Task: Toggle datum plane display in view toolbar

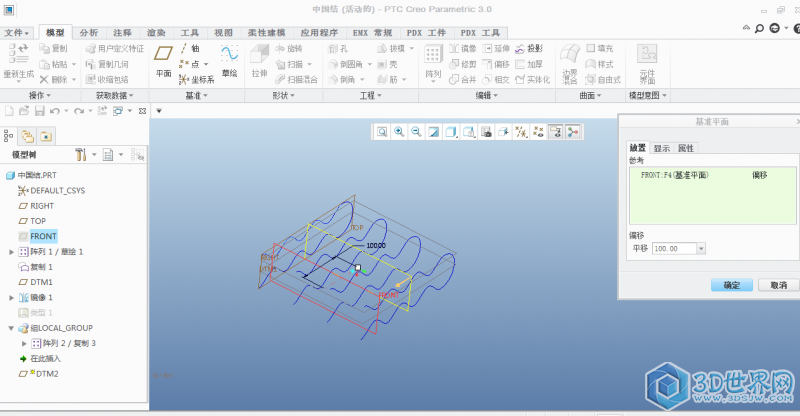Action: tap(520, 131)
